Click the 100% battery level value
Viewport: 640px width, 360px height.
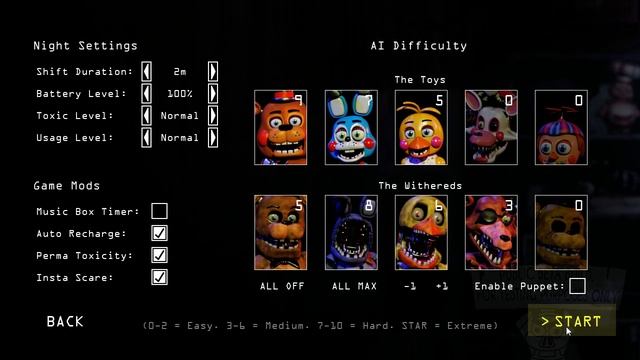pyautogui.click(x=180, y=94)
